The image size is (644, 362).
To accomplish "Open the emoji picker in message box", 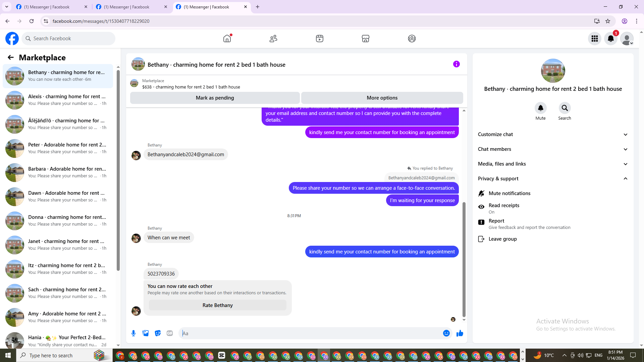I will [446, 333].
